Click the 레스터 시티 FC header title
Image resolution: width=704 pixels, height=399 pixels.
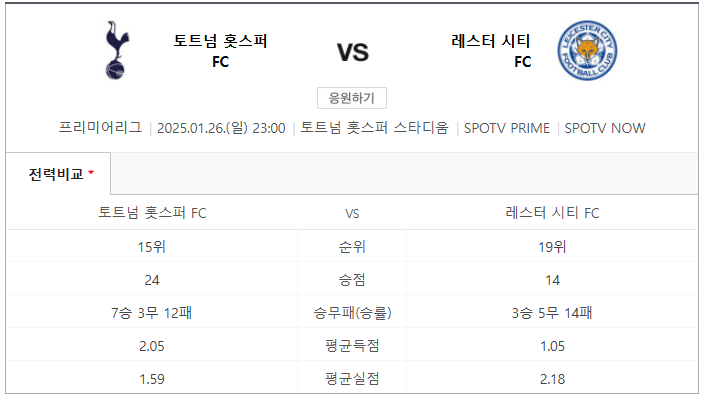491,50
